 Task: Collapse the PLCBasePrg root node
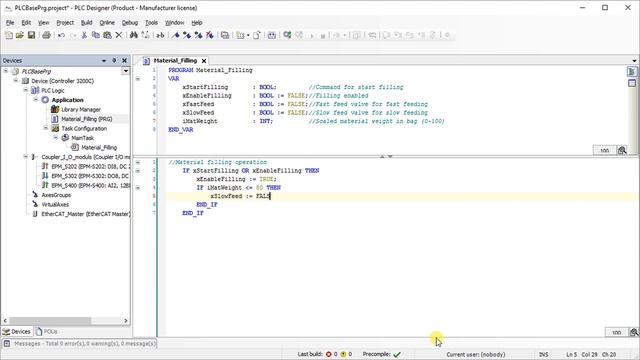(x=6, y=71)
